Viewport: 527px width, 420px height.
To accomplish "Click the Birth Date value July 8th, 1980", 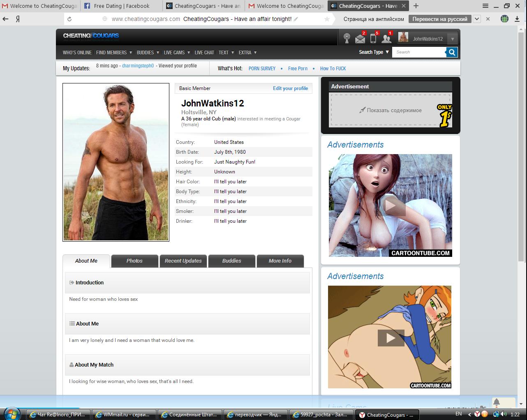I will [x=230, y=152].
